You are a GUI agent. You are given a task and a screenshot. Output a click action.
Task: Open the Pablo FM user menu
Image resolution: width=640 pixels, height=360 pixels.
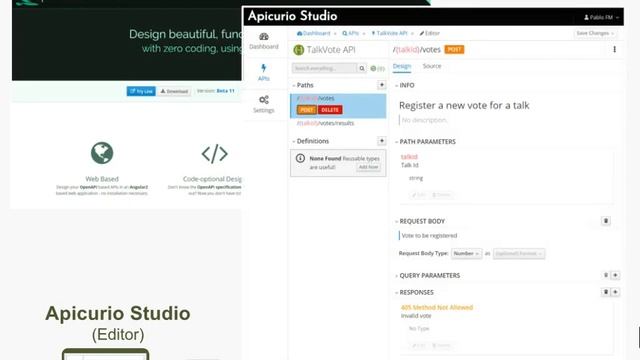click(601, 17)
